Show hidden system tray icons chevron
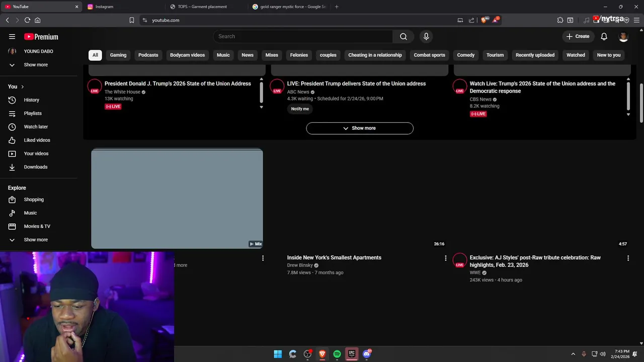Viewport: 644px width, 362px height. (x=573, y=354)
